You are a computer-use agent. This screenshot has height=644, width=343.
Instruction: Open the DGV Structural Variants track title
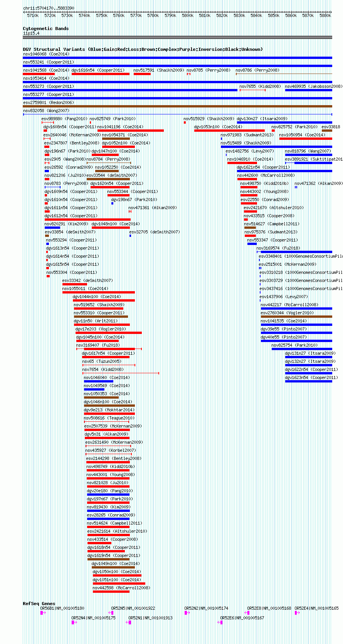coord(143,49)
